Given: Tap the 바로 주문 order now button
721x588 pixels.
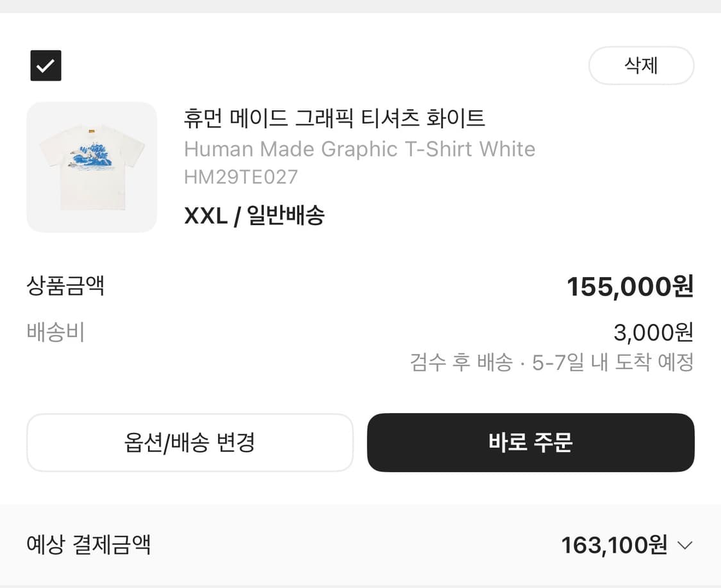Looking at the screenshot, I should pyautogui.click(x=530, y=442).
